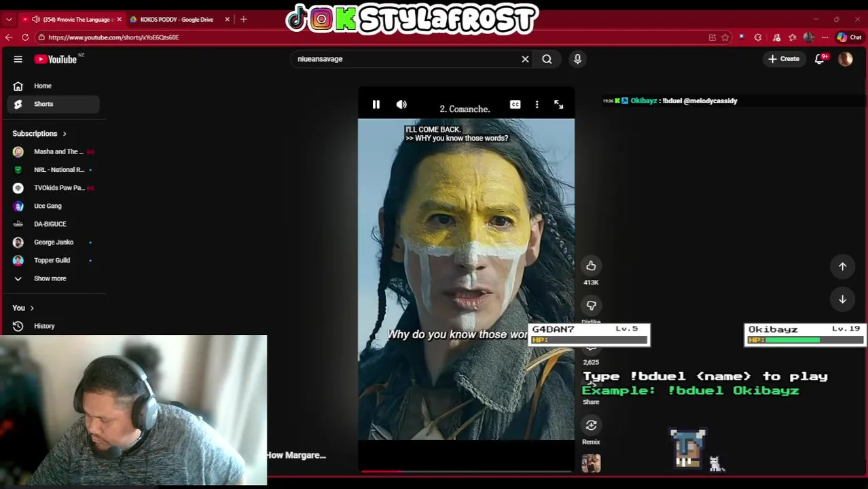Clear the search box with the X

(x=525, y=59)
